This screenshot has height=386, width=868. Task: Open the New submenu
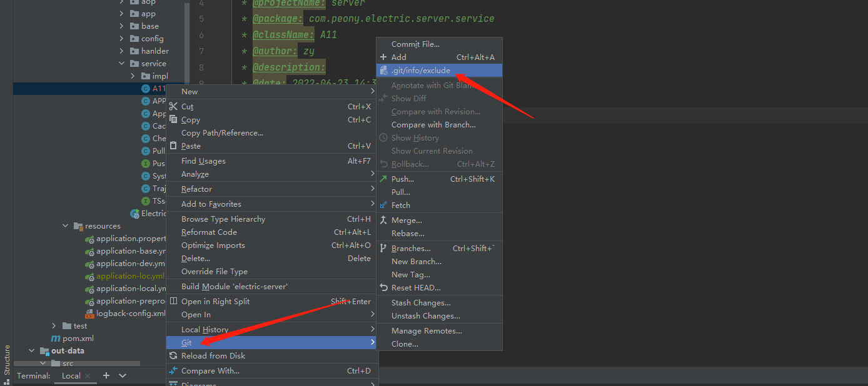(x=271, y=92)
